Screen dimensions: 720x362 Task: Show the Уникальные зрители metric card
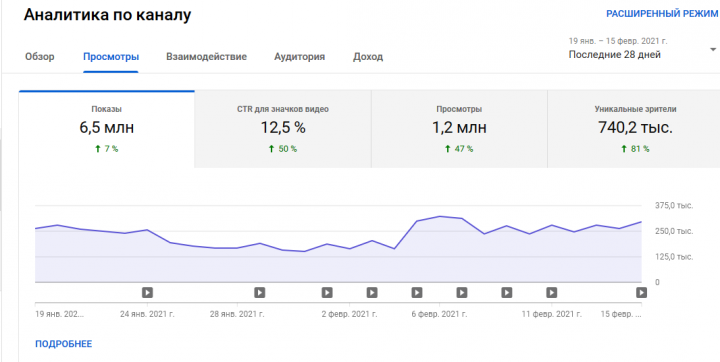pos(634,129)
